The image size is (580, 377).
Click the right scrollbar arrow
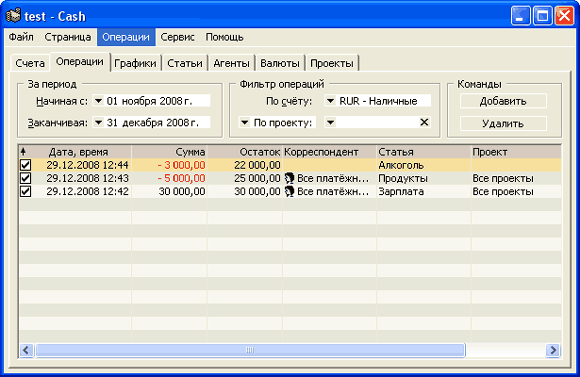[553, 350]
